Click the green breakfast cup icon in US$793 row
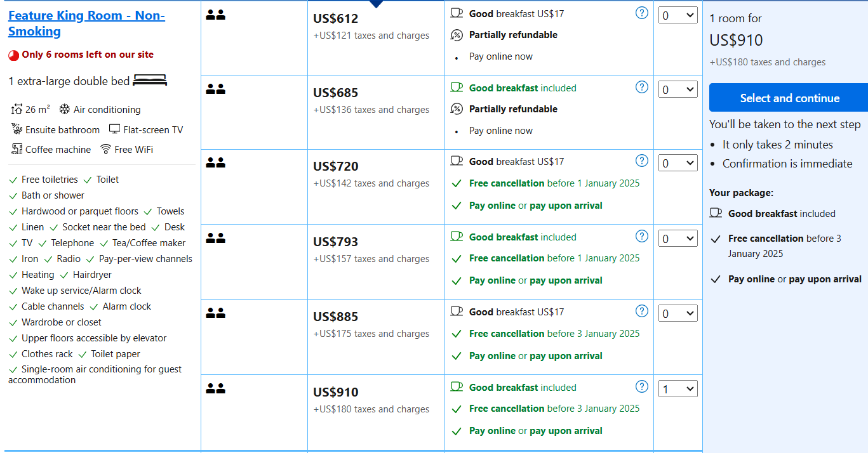 click(457, 237)
